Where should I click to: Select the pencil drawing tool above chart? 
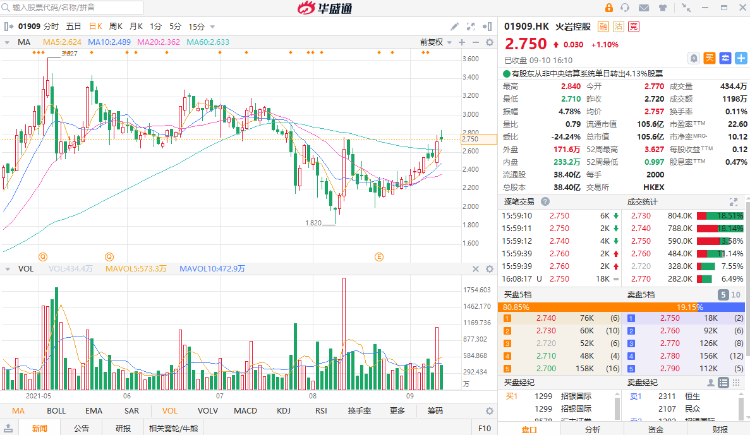click(x=454, y=27)
